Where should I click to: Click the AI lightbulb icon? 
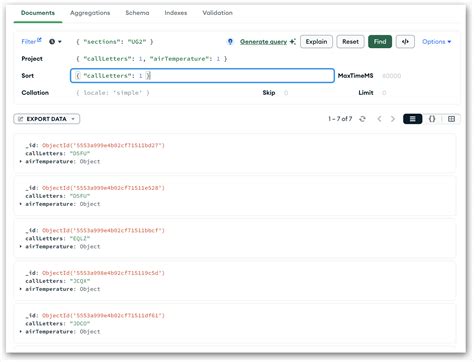tap(230, 42)
